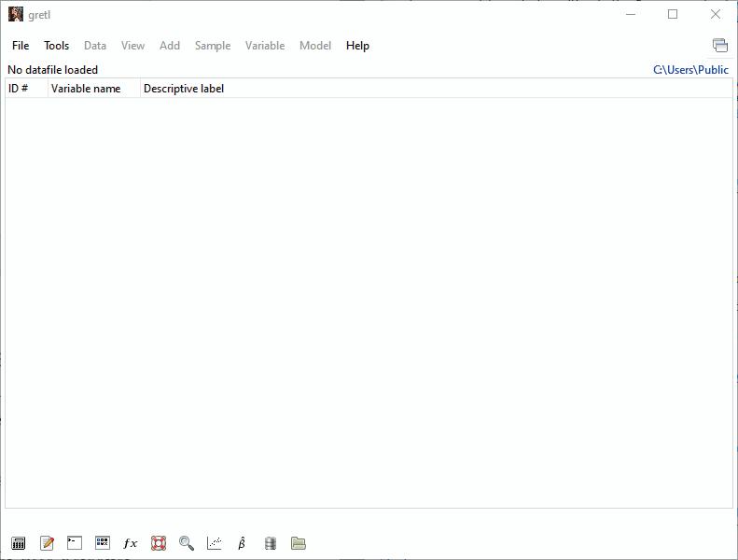
Task: Open new script editor pencil icon
Action: pos(47,543)
